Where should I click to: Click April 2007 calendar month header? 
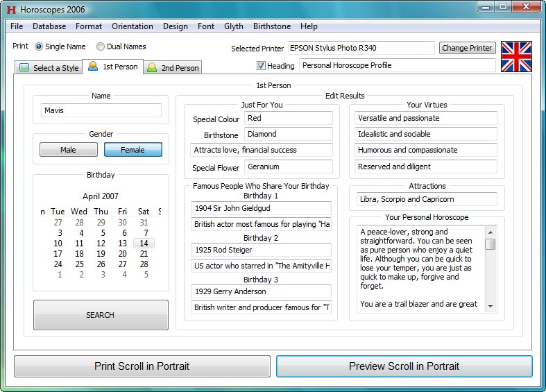click(x=101, y=196)
